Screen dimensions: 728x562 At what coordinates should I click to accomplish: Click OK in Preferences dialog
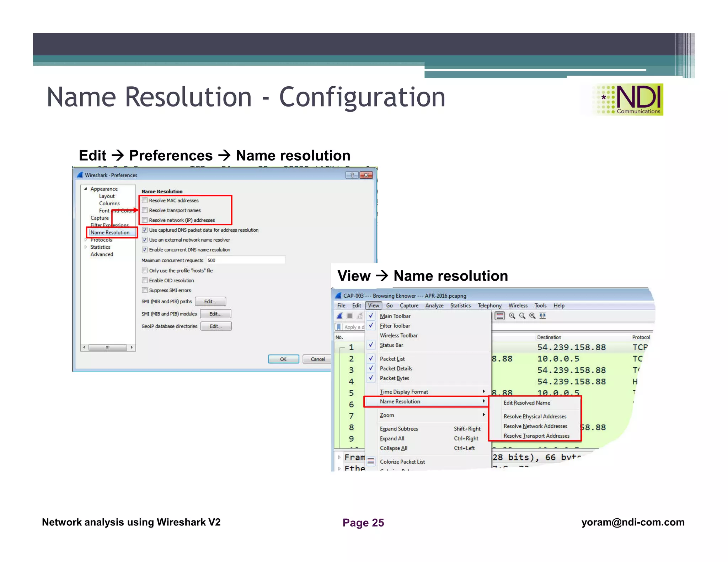click(x=283, y=359)
